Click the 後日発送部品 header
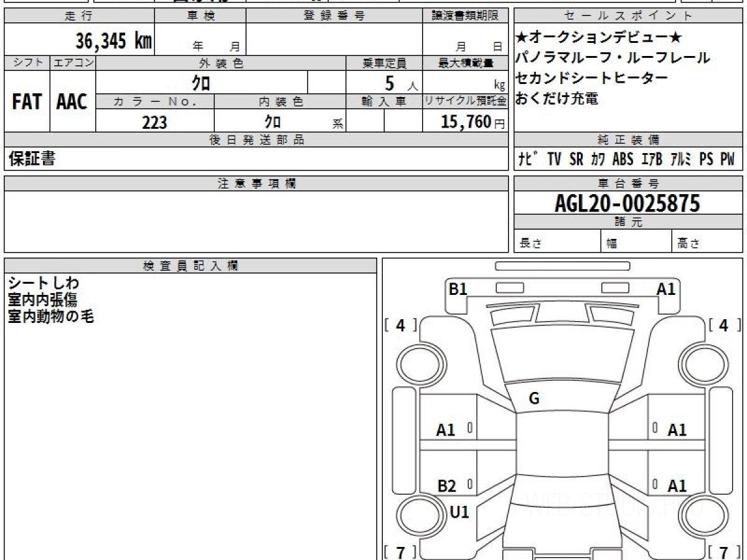Image resolution: width=747 pixels, height=560 pixels. pyautogui.click(x=256, y=140)
